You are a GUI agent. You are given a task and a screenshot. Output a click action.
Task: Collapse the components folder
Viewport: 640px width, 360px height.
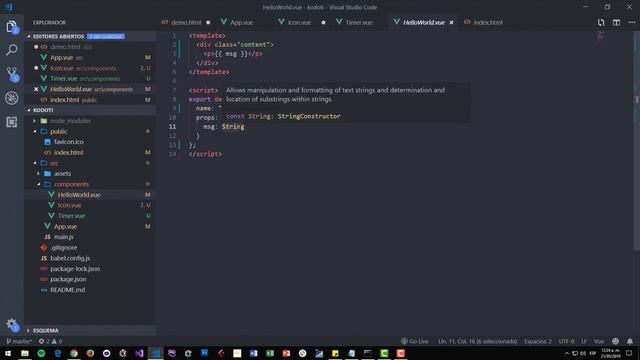[x=71, y=184]
